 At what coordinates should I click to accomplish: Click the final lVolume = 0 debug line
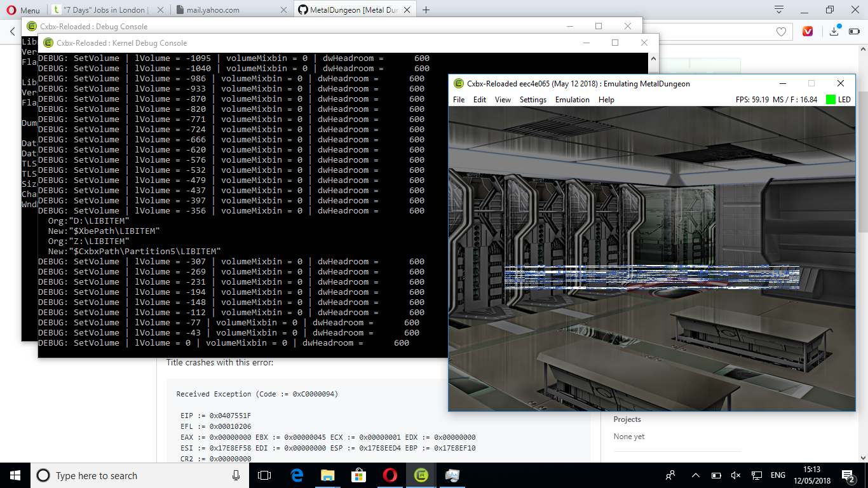[224, 343]
